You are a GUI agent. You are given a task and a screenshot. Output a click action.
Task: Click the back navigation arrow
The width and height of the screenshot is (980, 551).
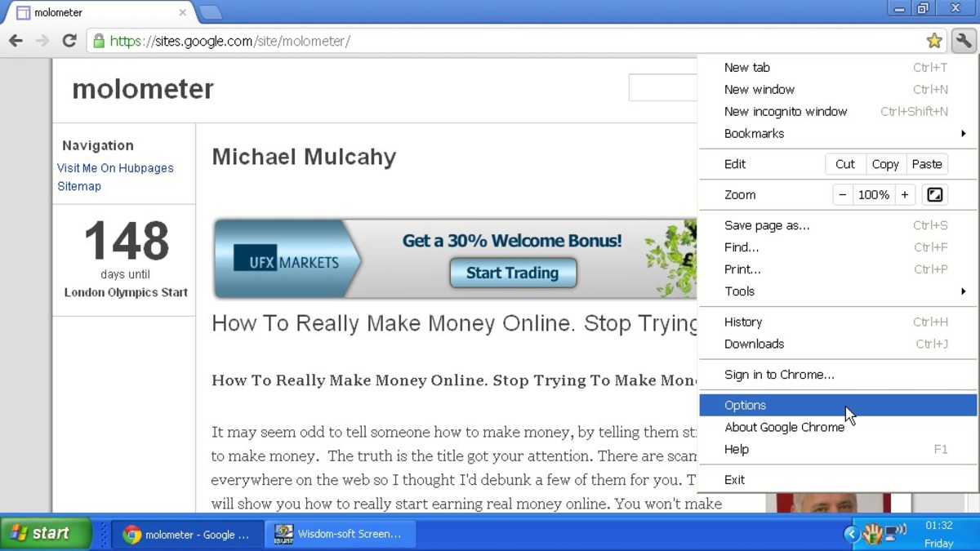(16, 40)
